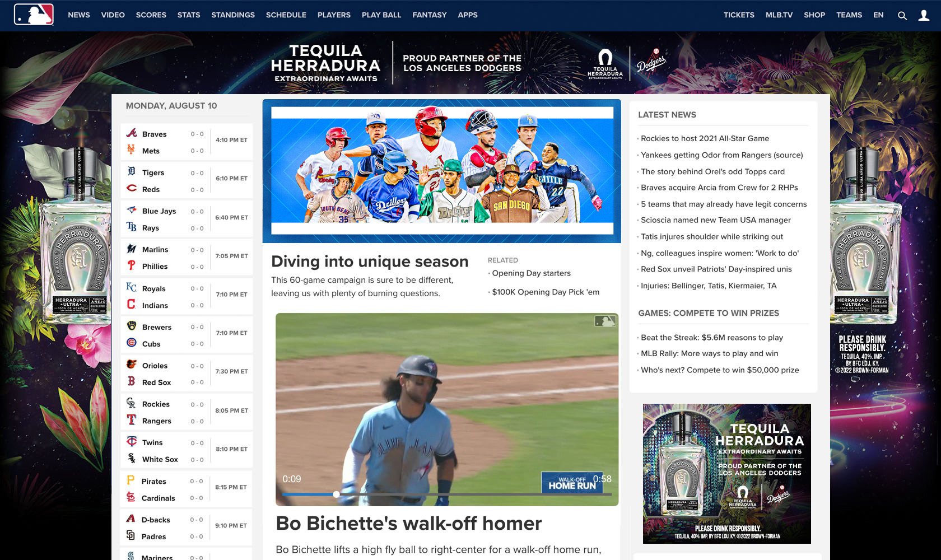
Task: Open the search magnifier icon
Action: click(902, 16)
